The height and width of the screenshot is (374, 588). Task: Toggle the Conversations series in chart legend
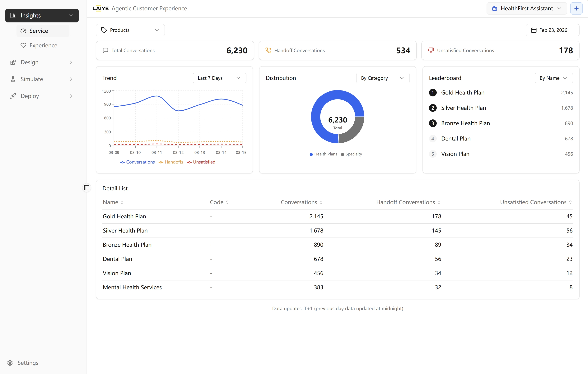tap(138, 162)
